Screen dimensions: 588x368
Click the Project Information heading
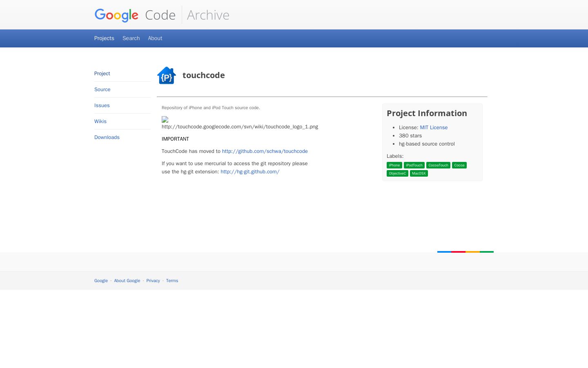(427, 113)
